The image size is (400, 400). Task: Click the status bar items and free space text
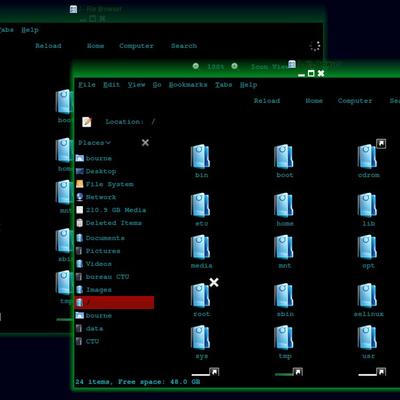[x=138, y=382]
